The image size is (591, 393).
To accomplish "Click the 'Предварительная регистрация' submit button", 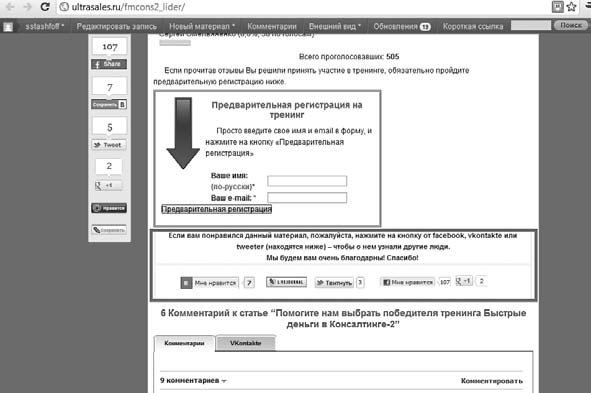I will 216,209.
